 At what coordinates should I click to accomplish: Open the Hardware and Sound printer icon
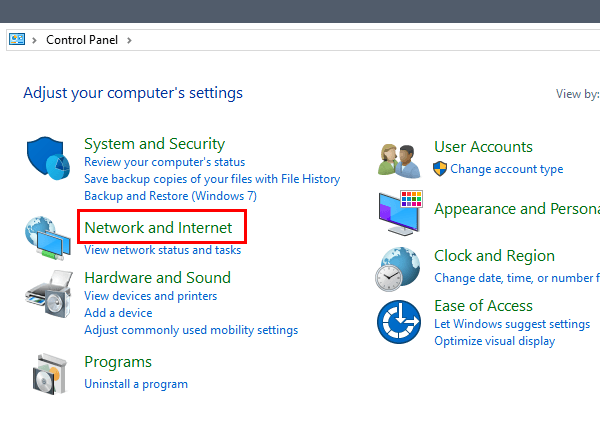tap(49, 294)
